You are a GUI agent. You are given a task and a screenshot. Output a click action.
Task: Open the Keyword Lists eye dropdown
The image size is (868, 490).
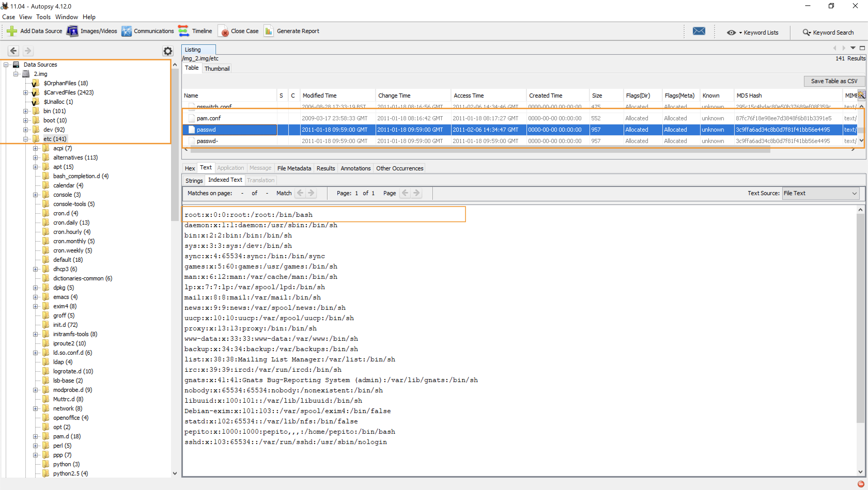[752, 32]
